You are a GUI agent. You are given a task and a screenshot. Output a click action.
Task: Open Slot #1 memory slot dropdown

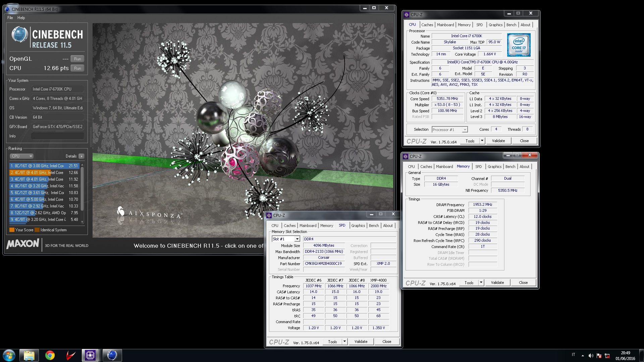pyautogui.click(x=286, y=239)
